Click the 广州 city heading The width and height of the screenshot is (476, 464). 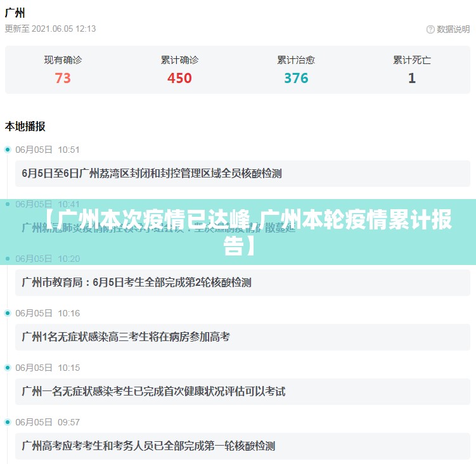[15, 13]
